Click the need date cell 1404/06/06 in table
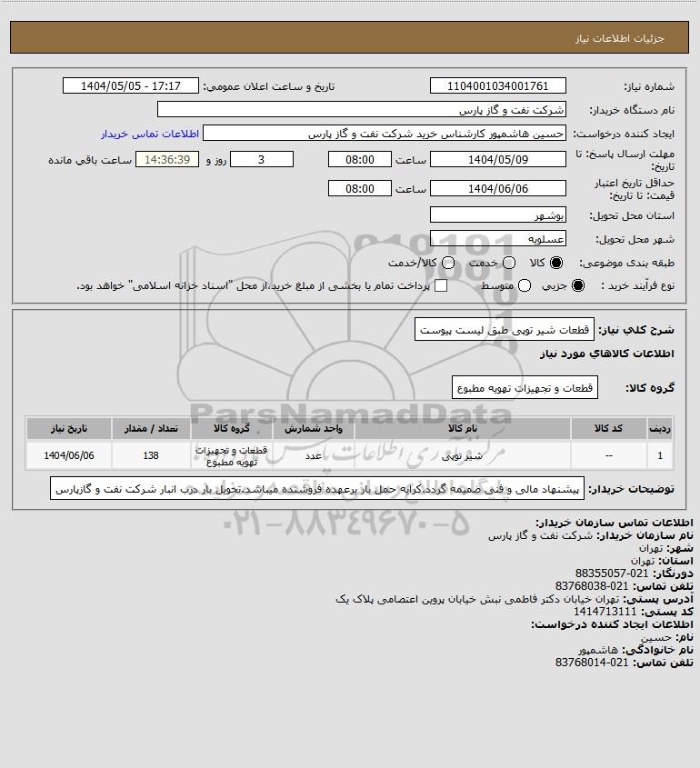The width and height of the screenshot is (700, 768). 69,455
